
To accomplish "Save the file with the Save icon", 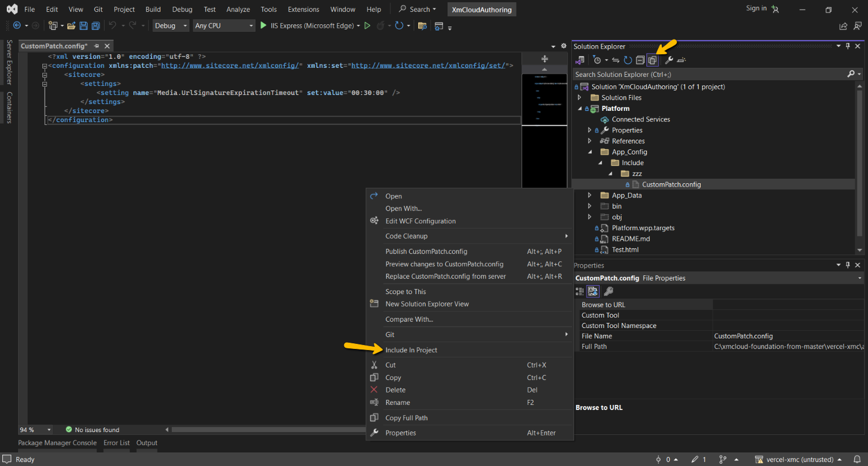I will (84, 25).
